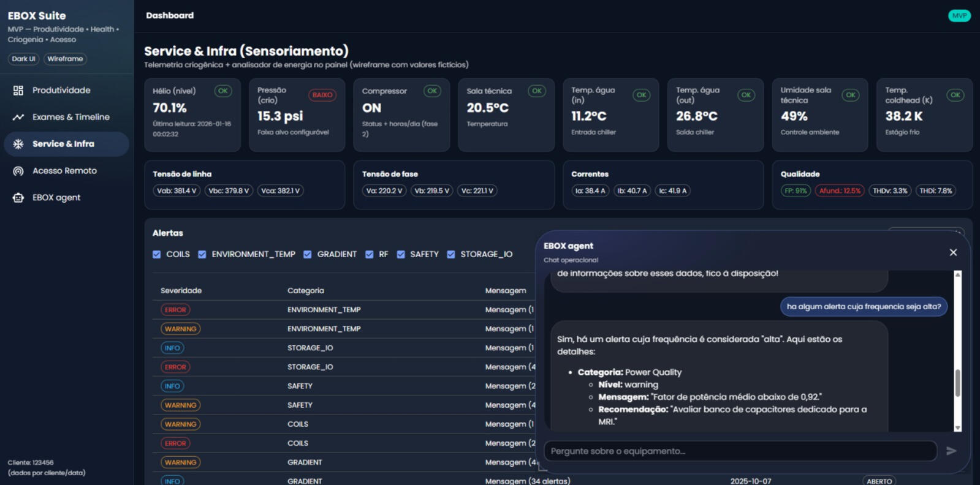This screenshot has height=485, width=980.
Task: Click the chat scrollbar down arrow
Action: [x=957, y=428]
